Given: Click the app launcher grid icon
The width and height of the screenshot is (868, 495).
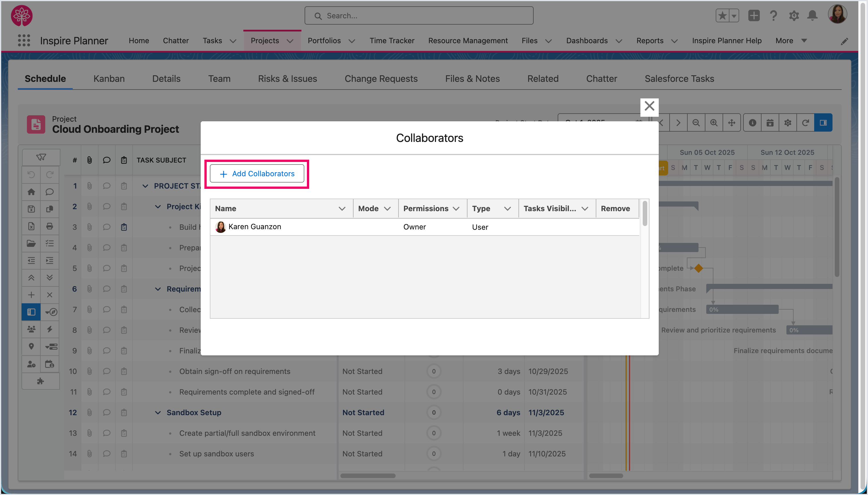Looking at the screenshot, I should coord(24,40).
